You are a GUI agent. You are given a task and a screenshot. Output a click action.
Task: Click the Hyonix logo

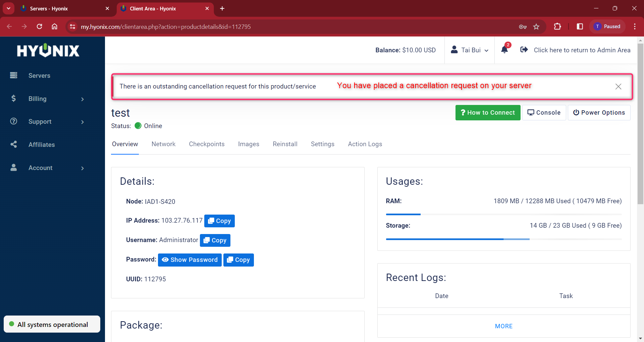pyautogui.click(x=48, y=51)
